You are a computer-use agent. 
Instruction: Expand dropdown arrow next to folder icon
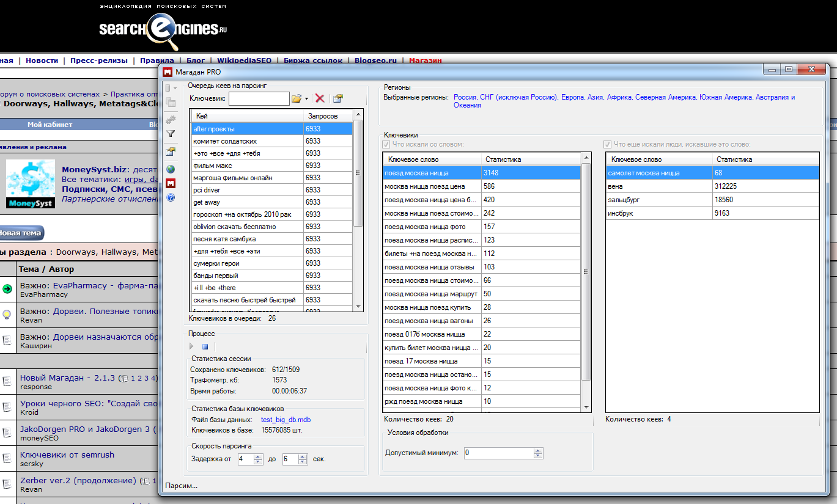pyautogui.click(x=306, y=99)
